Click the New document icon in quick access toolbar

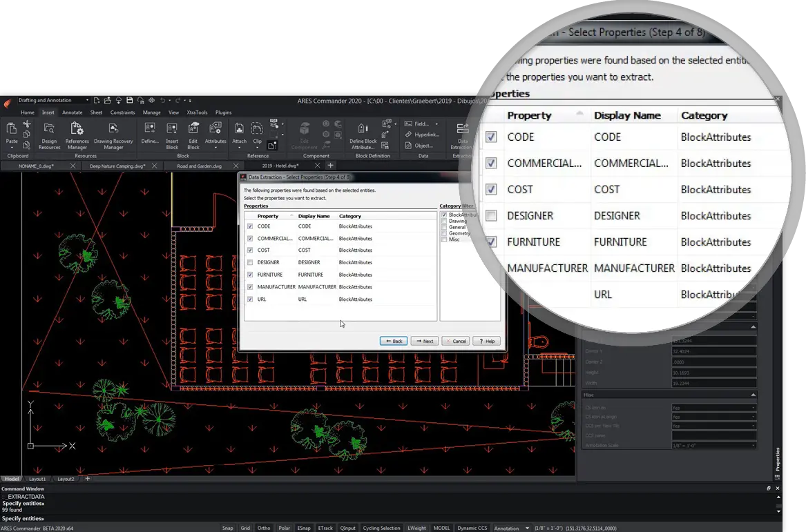tap(97, 101)
